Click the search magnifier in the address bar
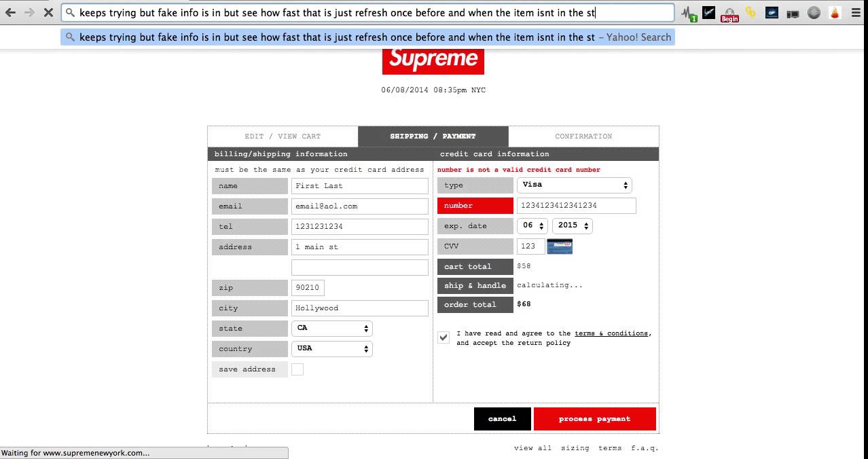Viewport: 868px width, 459px height. tap(70, 12)
